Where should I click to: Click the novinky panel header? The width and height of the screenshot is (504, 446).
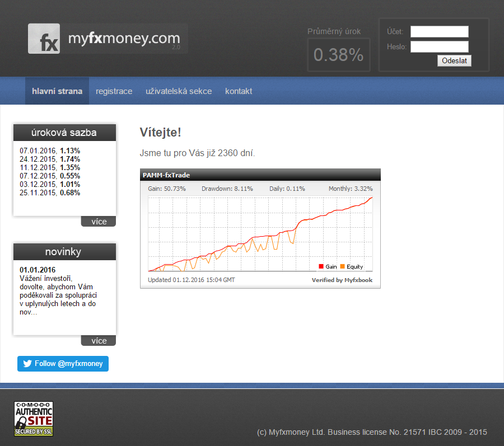click(64, 252)
